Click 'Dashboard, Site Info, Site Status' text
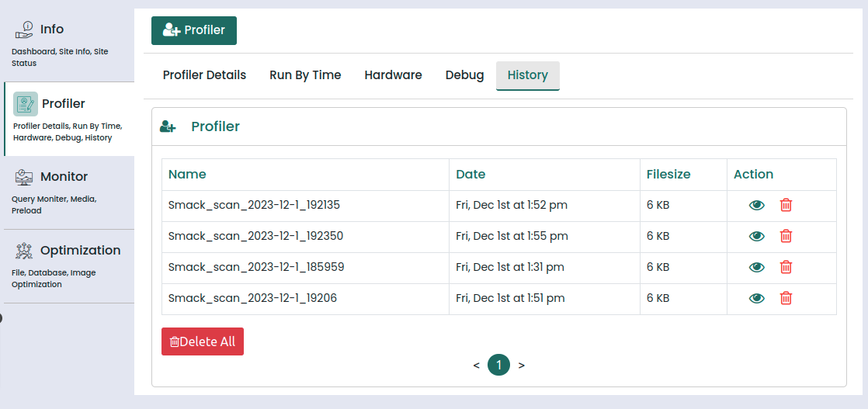The height and width of the screenshot is (409, 868). click(x=60, y=57)
